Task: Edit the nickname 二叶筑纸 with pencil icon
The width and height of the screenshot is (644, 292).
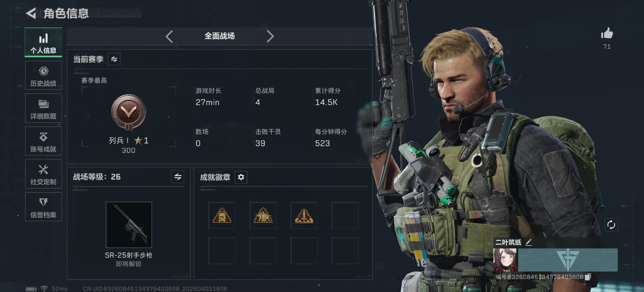Action: pos(529,242)
